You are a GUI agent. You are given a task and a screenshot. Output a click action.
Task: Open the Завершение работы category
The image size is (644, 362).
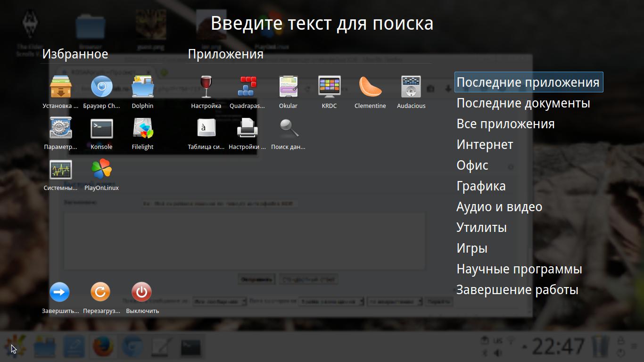(x=517, y=290)
